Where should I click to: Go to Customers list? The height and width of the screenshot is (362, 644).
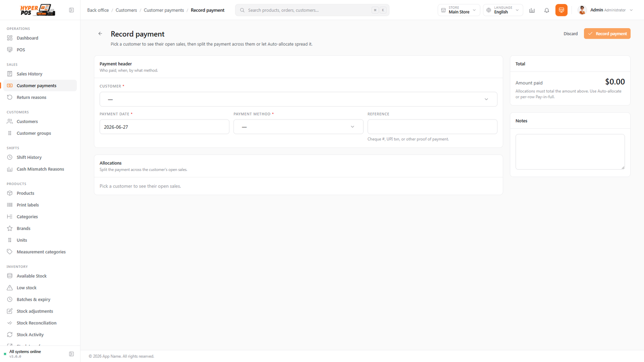(x=27, y=121)
